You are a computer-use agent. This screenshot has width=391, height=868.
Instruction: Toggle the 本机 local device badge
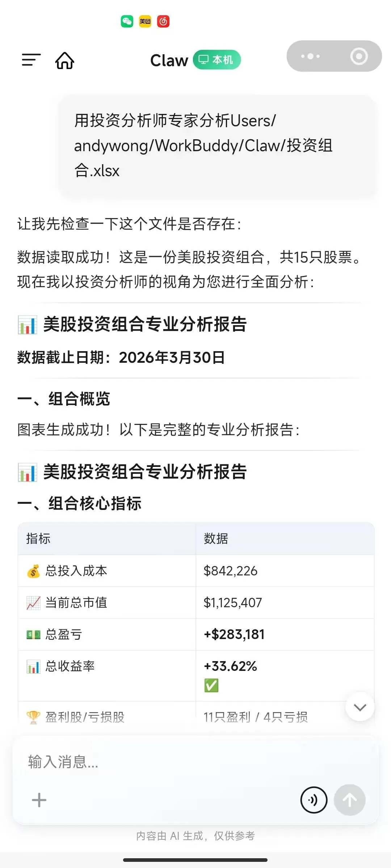217,60
